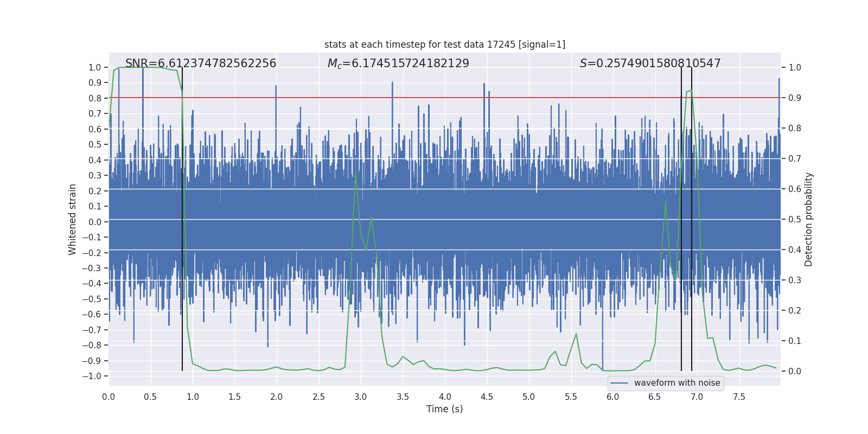Click the 'waveform with noise' legend label
Viewport: 868px width, 434px height.
pos(677,383)
